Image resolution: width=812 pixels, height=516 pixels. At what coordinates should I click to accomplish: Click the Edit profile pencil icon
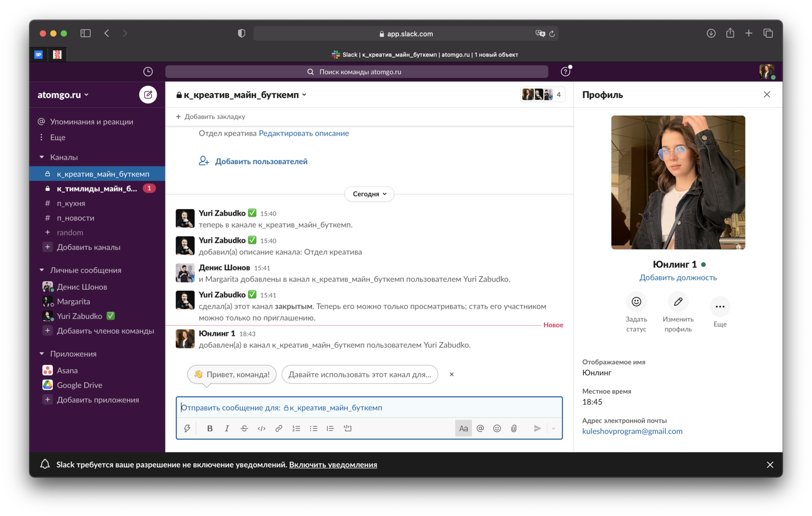[x=678, y=301]
